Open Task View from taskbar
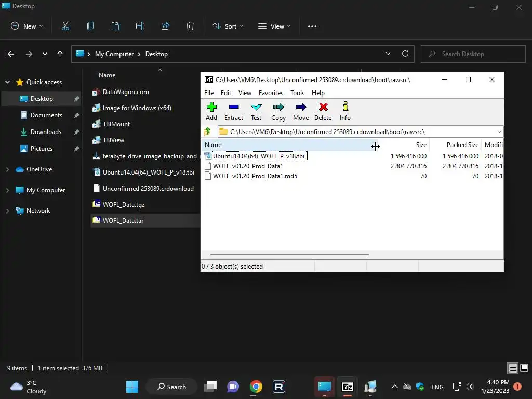 tap(211, 387)
